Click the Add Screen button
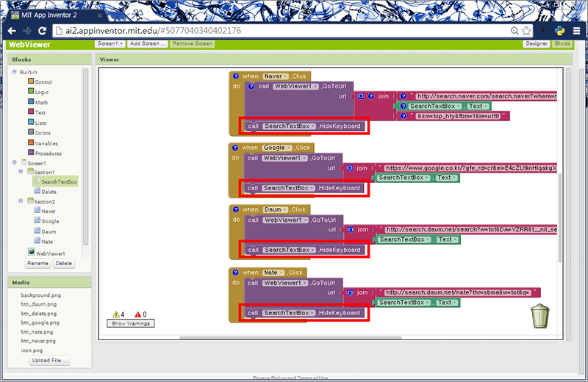This screenshot has height=382, width=588. 148,44
